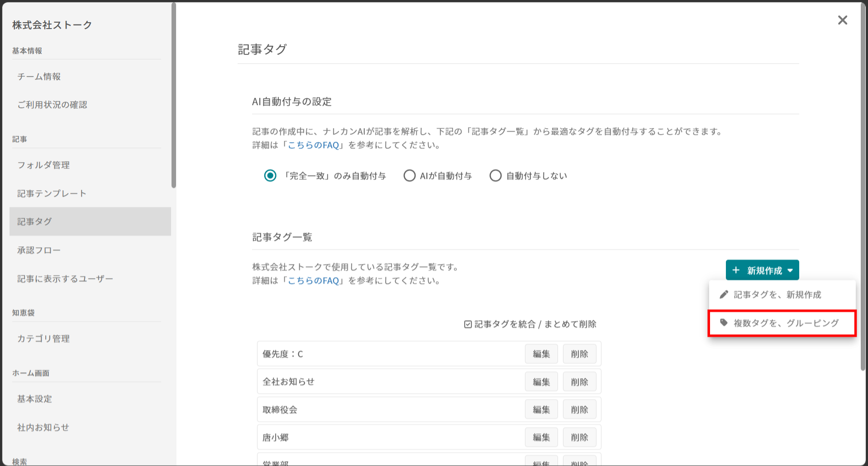Check 記事タグを統合 / まとめて削除 checkbox
Screen dimensions: 868x466
pyautogui.click(x=468, y=324)
